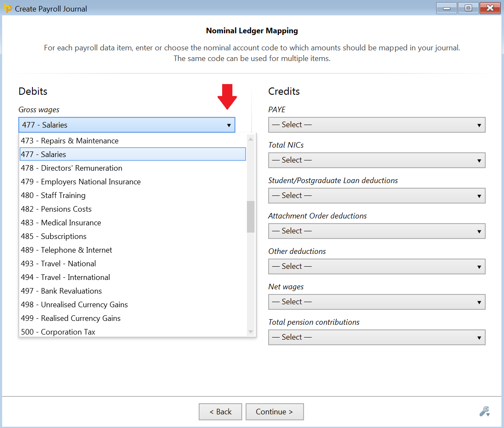The height and width of the screenshot is (428, 504).
Task: Click the Continue button
Action: (275, 412)
